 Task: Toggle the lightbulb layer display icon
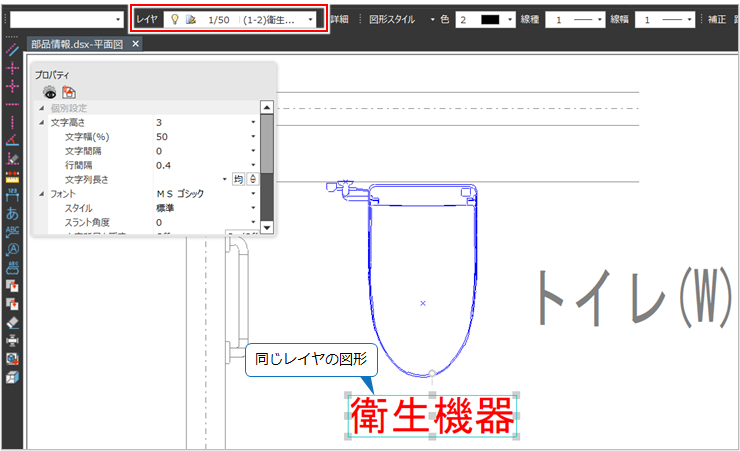(x=174, y=19)
